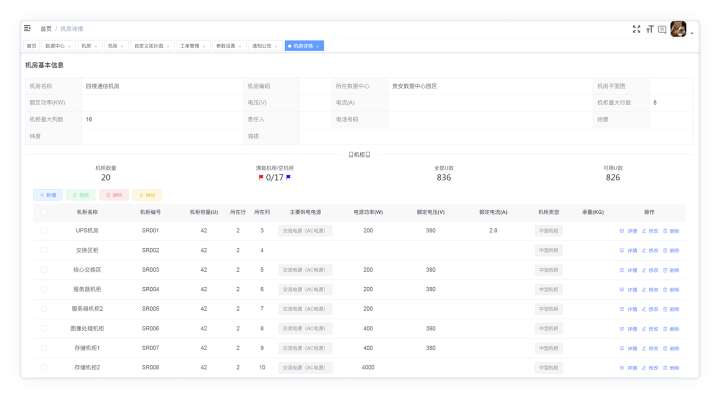The height and width of the screenshot is (399, 720).
Task: Click the 贵安数据中心园区 data center value
Action: tap(414, 86)
